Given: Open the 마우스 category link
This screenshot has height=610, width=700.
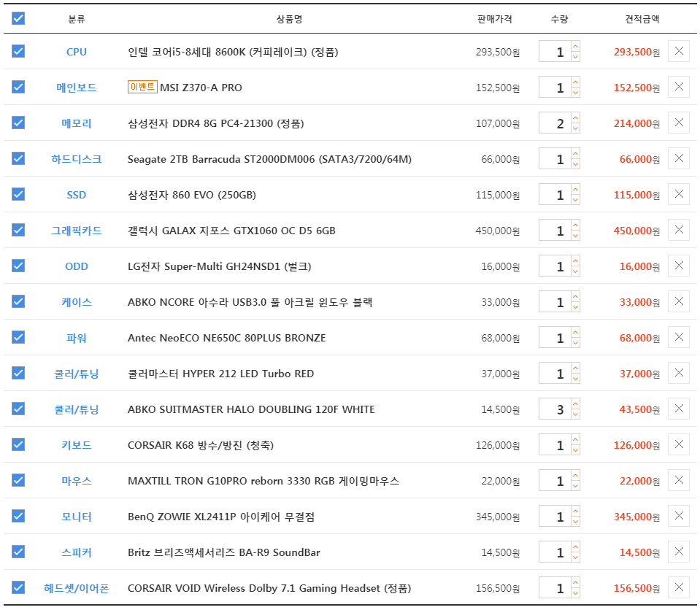Looking at the screenshot, I should [77, 481].
